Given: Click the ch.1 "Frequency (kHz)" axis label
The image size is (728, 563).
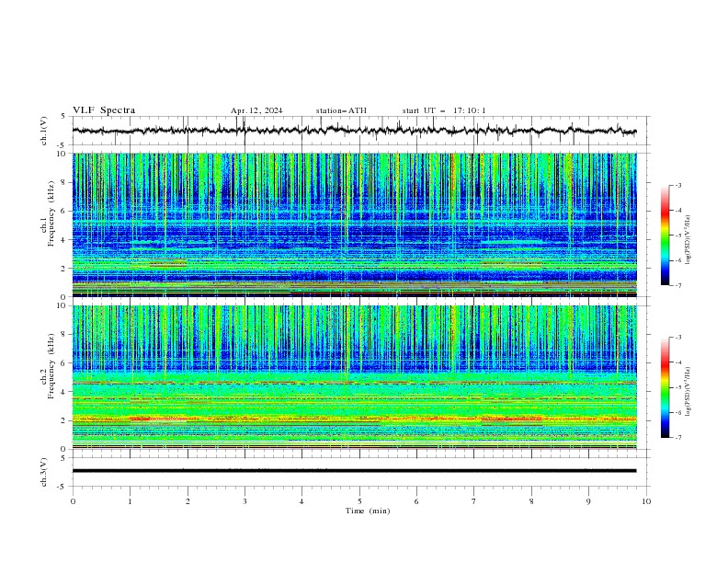Looking at the screenshot, I should click(x=51, y=212).
